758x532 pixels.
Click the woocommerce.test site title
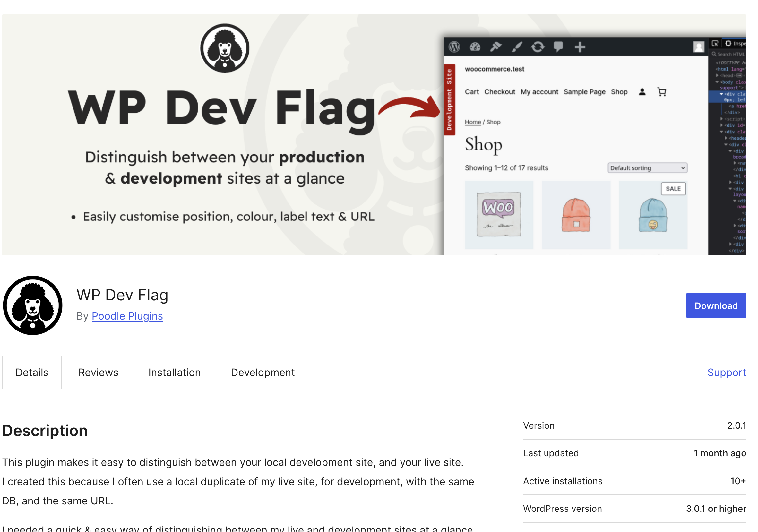(x=494, y=69)
